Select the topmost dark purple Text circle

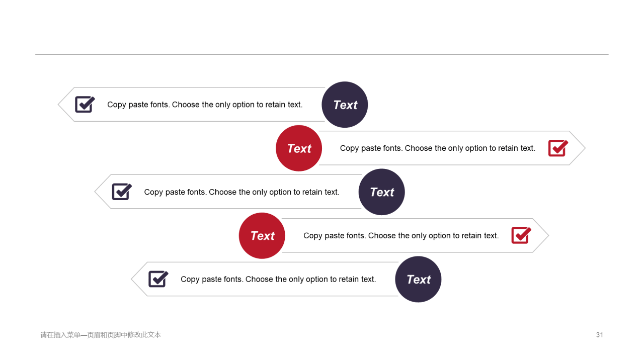point(345,105)
